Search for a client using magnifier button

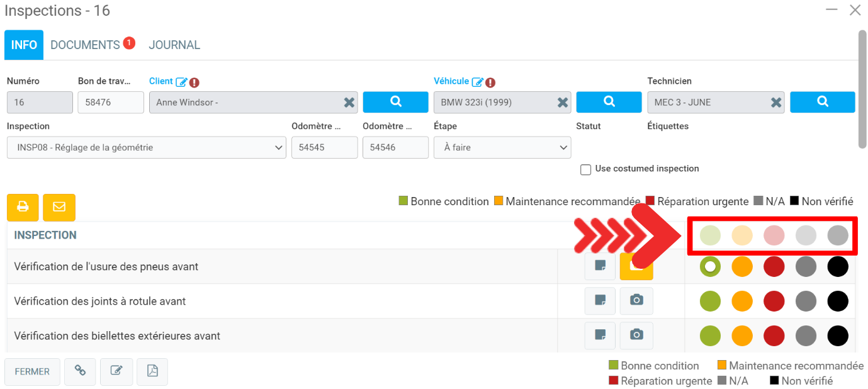395,102
